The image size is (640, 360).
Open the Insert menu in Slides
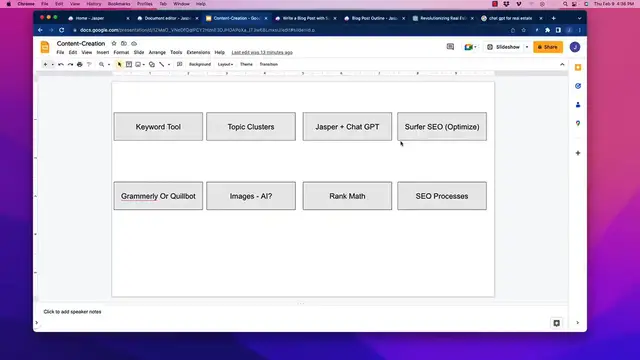[102, 52]
